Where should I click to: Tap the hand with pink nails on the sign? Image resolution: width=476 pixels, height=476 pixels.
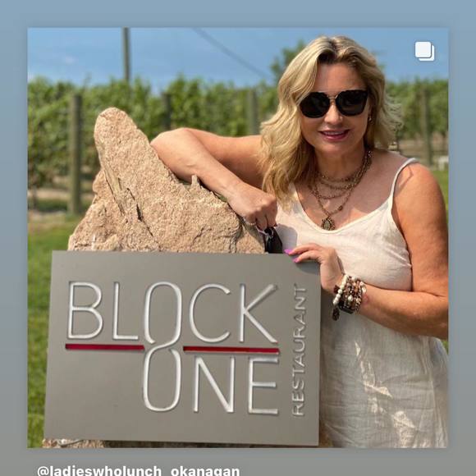[x=316, y=263]
